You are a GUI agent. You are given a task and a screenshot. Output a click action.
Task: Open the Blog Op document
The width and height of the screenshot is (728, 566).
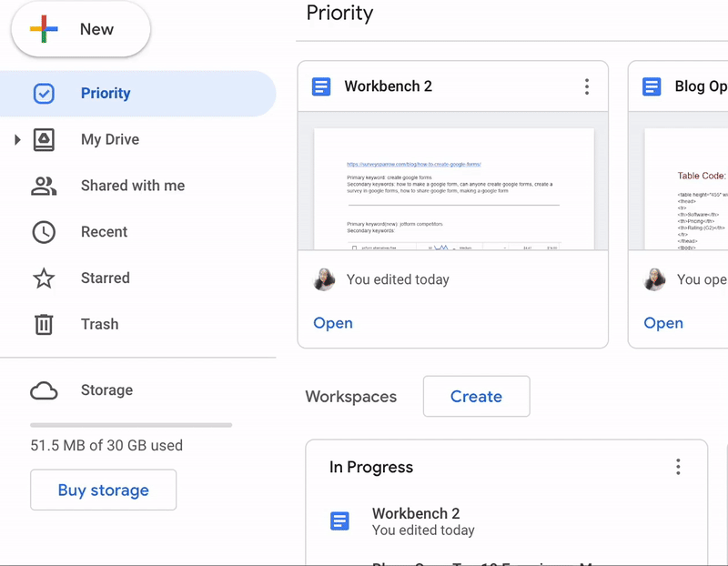click(x=662, y=323)
